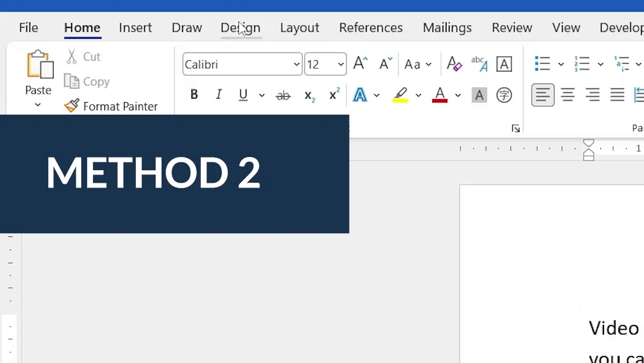Click the Copy button

pos(87,81)
